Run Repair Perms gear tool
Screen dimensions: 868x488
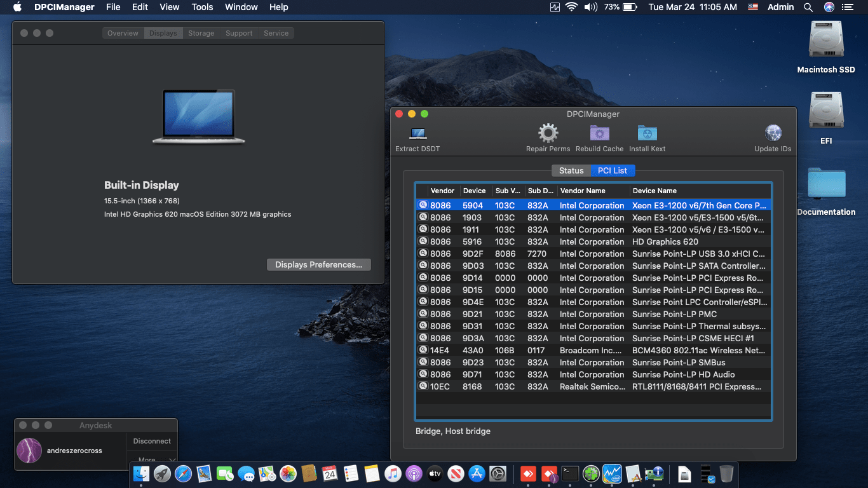coord(548,134)
